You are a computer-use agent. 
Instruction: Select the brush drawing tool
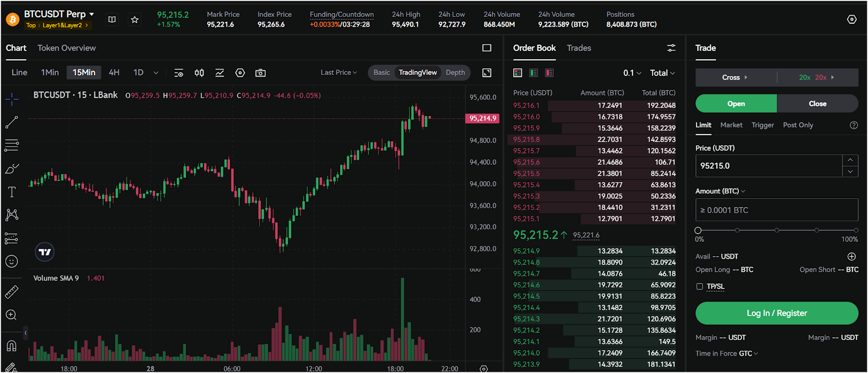12,169
